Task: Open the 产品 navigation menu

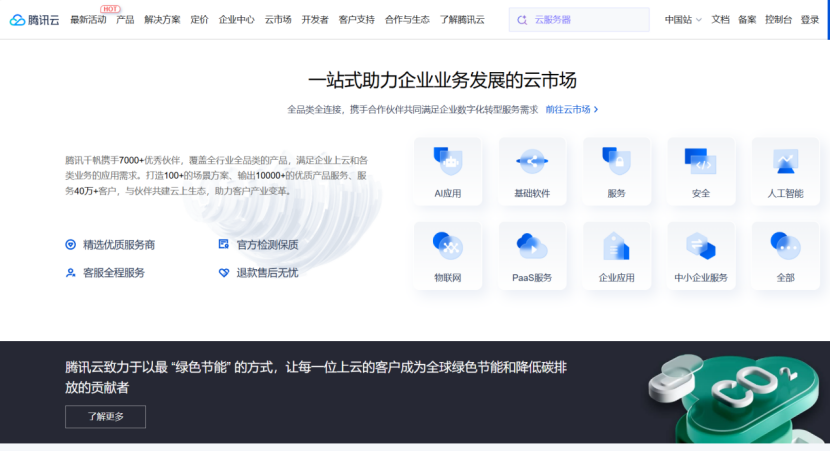Action: (x=125, y=20)
